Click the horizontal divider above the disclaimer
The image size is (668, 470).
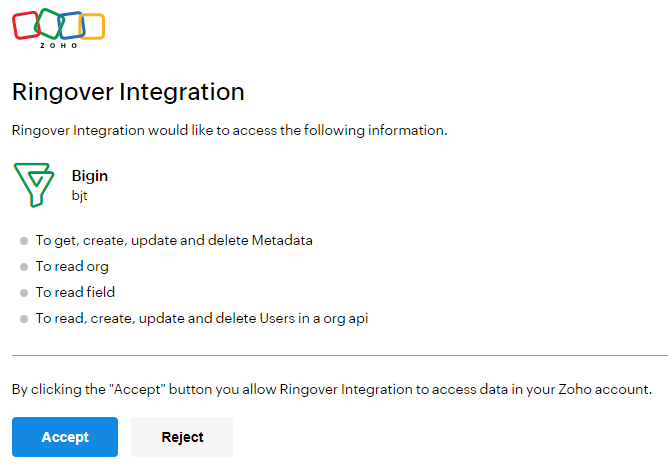(x=340, y=355)
